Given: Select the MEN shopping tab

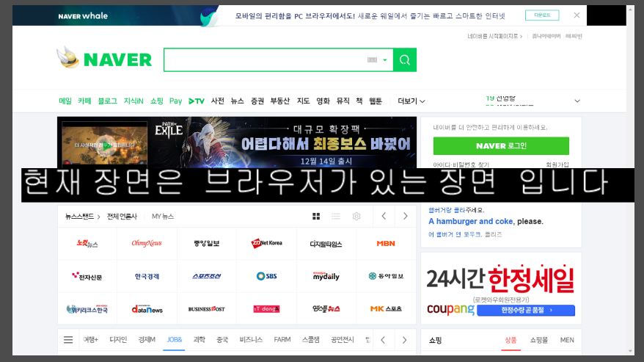Looking at the screenshot, I should [567, 340].
